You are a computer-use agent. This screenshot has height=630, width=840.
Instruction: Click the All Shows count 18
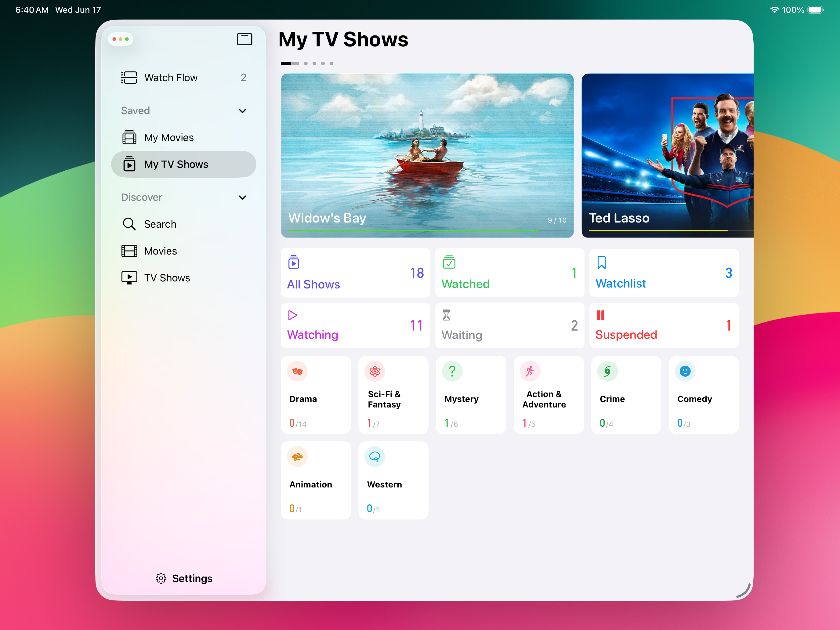417,273
